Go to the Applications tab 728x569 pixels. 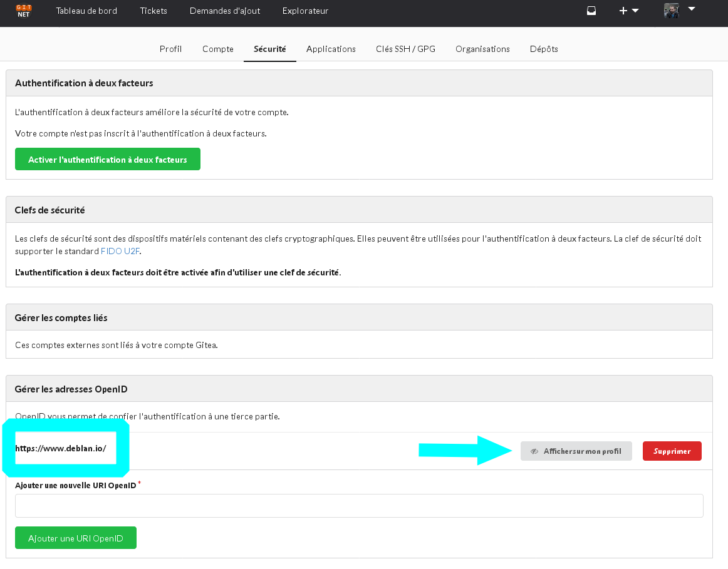click(x=331, y=49)
